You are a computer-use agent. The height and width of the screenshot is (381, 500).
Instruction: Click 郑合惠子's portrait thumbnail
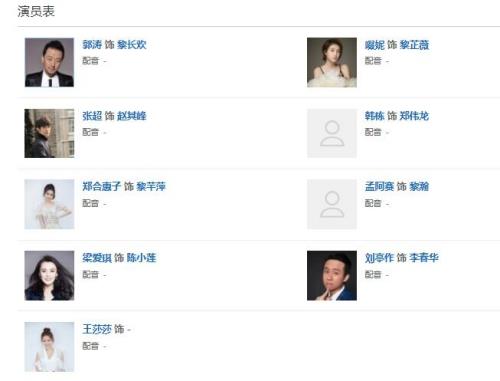[49, 204]
